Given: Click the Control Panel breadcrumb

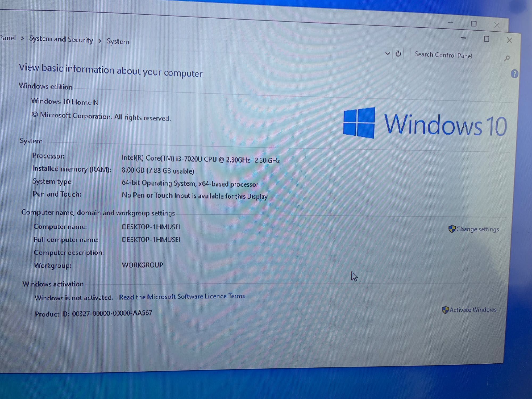Looking at the screenshot, I should (8, 38).
